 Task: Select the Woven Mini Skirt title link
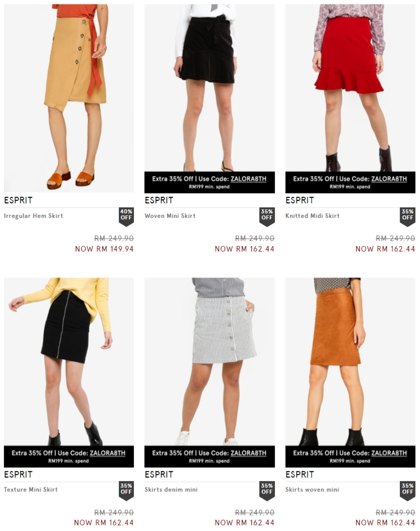(x=170, y=216)
